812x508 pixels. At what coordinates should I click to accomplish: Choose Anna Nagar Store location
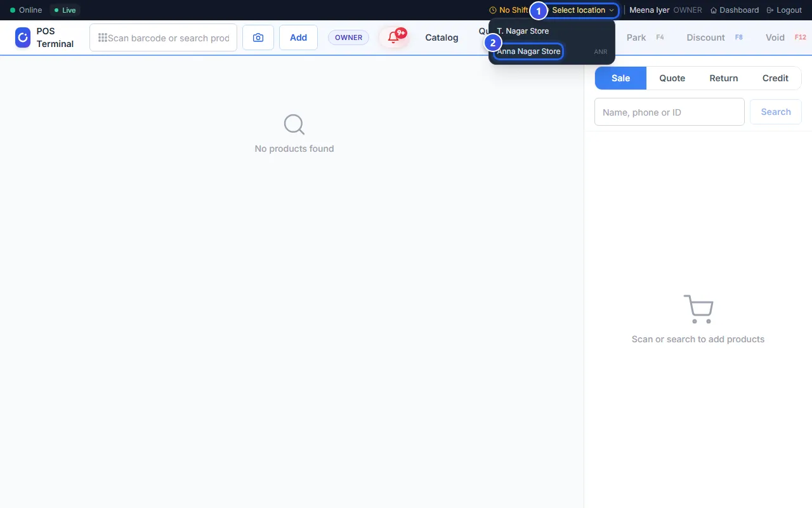(551, 51)
